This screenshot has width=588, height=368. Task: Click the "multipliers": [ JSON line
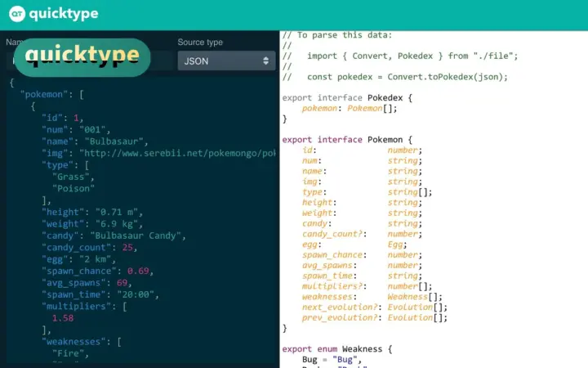(x=84, y=307)
